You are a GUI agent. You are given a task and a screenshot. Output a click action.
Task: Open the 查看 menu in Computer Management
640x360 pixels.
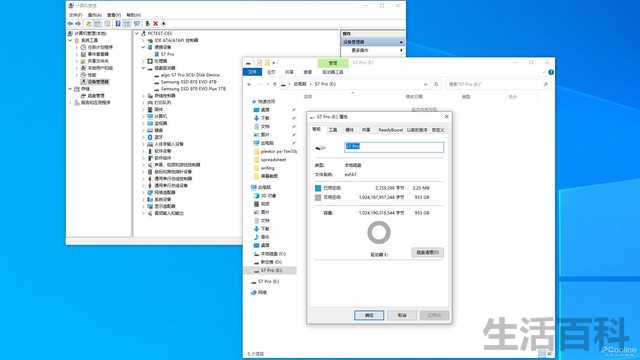pyautogui.click(x=113, y=15)
